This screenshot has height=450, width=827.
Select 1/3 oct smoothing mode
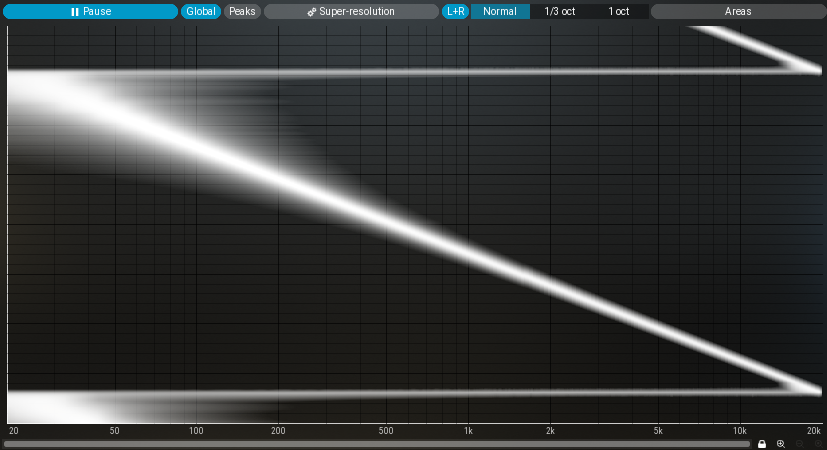tap(560, 11)
